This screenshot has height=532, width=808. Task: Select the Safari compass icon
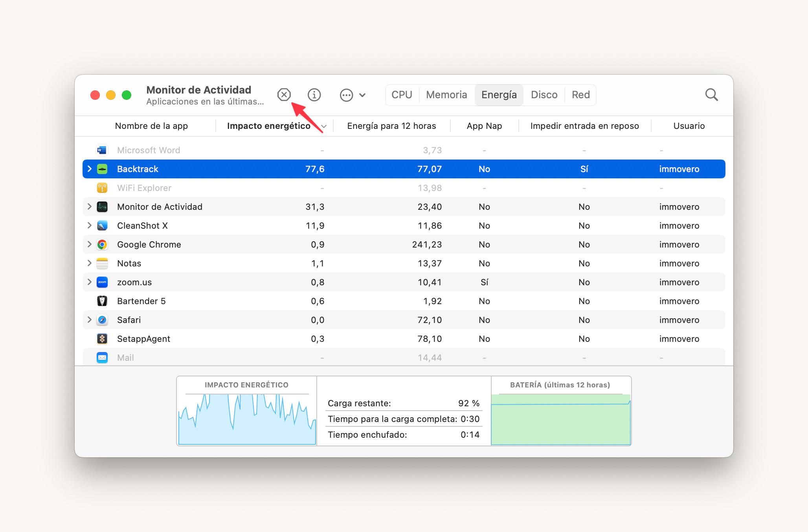(102, 320)
